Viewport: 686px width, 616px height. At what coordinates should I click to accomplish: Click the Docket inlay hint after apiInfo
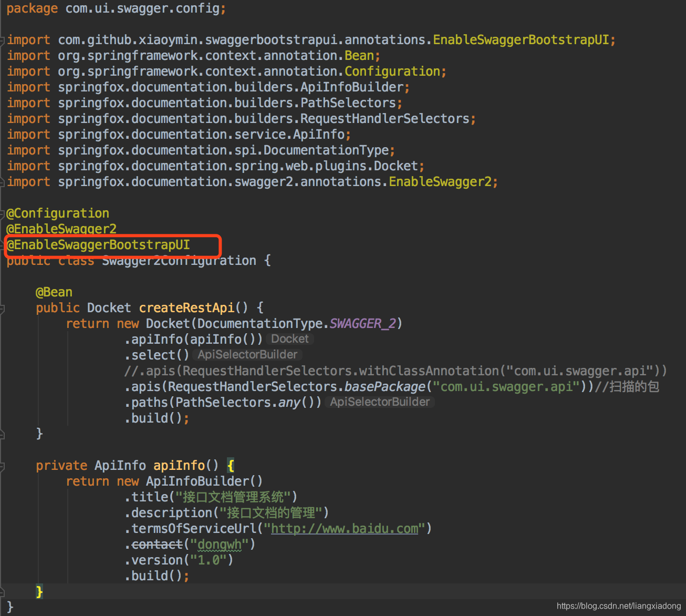point(289,338)
